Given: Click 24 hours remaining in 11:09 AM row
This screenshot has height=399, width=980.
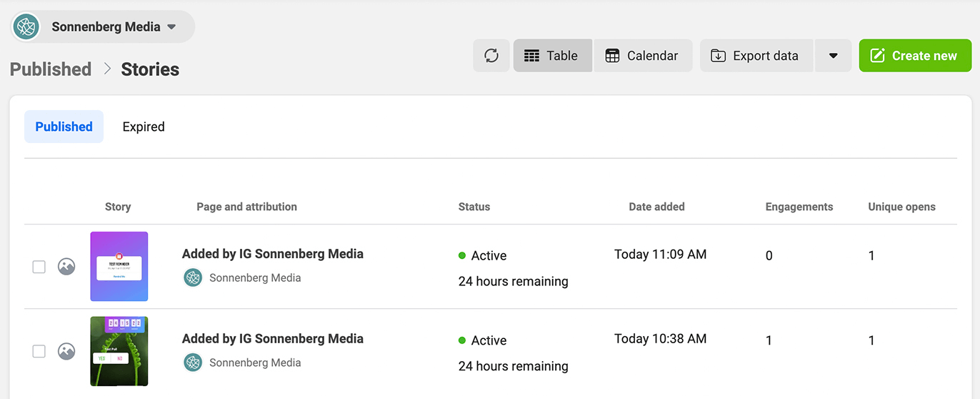Looking at the screenshot, I should pyautogui.click(x=514, y=281).
